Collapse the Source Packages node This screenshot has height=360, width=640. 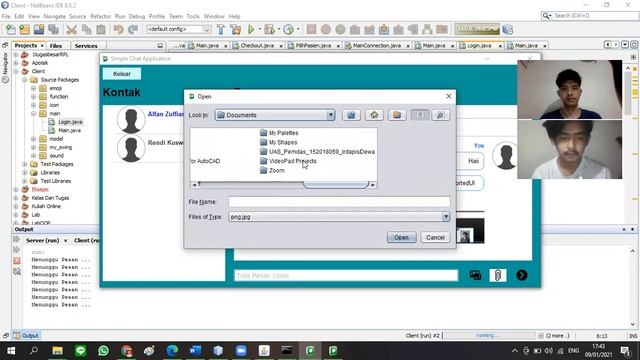[x=24, y=80]
